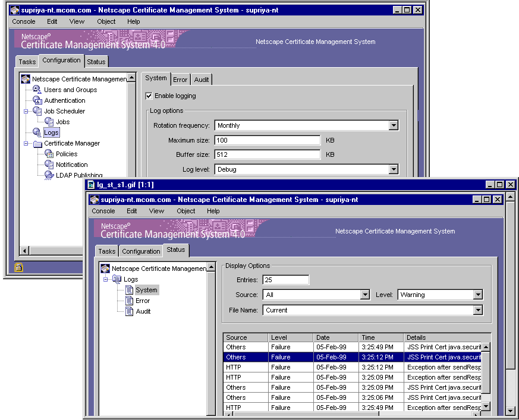Click the front console window title bar icon
519x420 pixels.
pyautogui.click(x=95, y=200)
